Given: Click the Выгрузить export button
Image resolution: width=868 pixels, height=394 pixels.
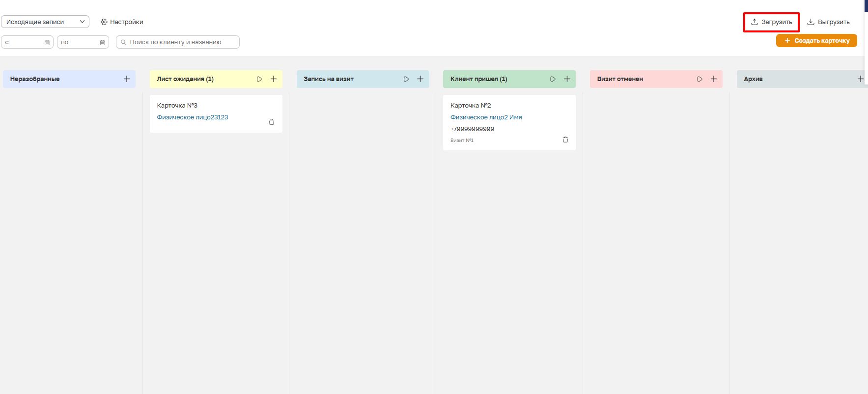Looking at the screenshot, I should pos(828,22).
